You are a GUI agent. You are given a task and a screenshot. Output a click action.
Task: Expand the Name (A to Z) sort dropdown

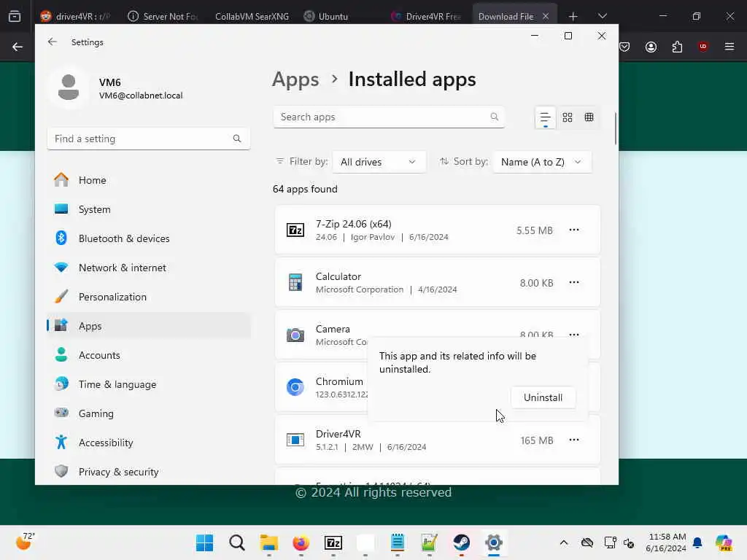click(542, 162)
